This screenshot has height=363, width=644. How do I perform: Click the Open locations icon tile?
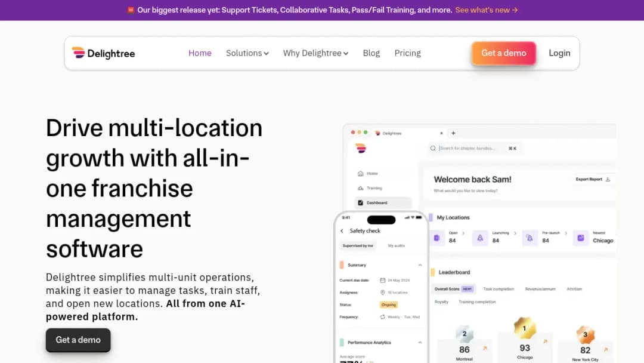coord(437,238)
